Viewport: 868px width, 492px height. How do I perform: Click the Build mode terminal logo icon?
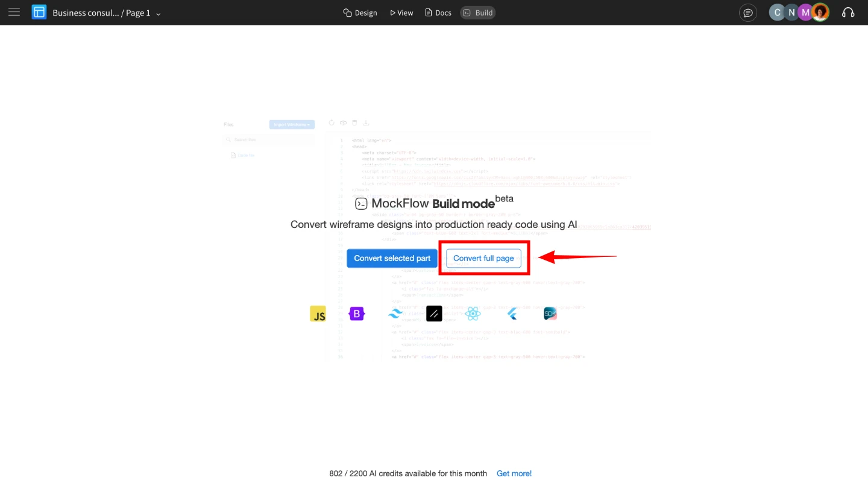click(361, 204)
